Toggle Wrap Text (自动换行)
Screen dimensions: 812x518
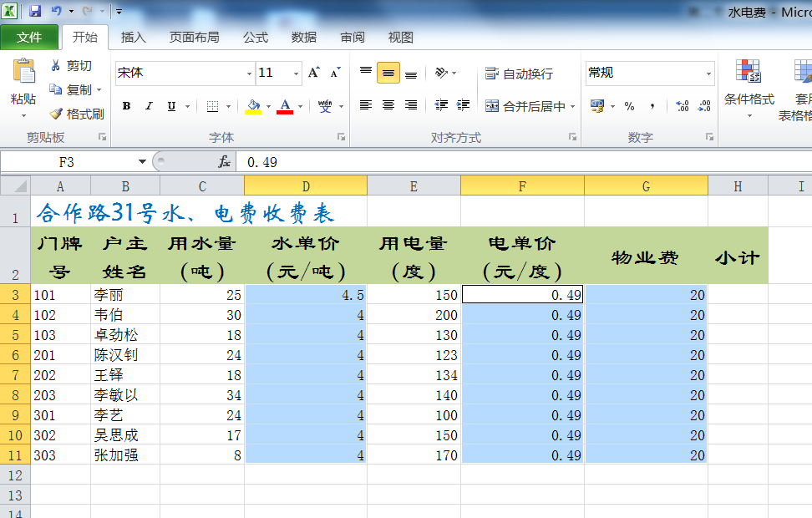[519, 74]
